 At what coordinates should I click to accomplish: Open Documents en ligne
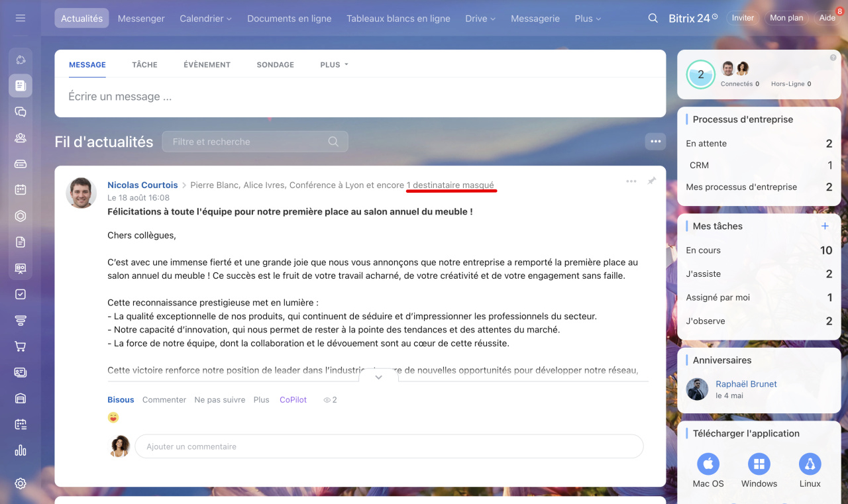click(x=290, y=19)
